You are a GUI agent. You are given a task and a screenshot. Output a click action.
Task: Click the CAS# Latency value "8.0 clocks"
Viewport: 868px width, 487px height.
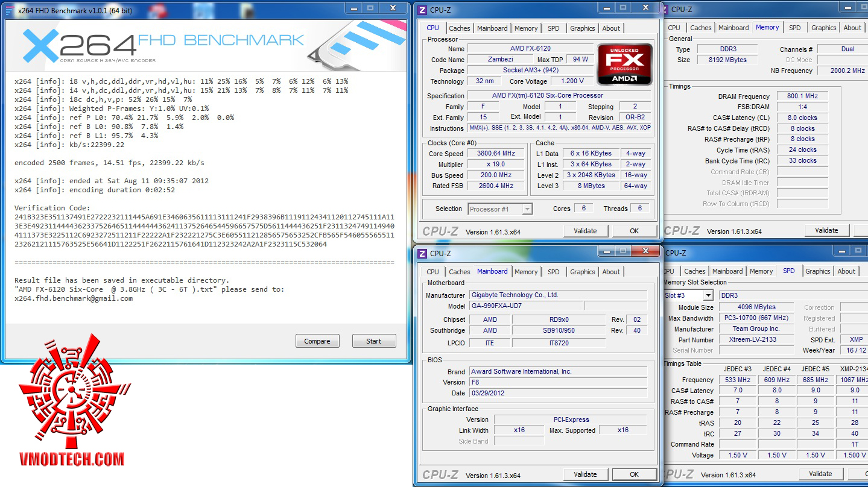click(x=802, y=118)
